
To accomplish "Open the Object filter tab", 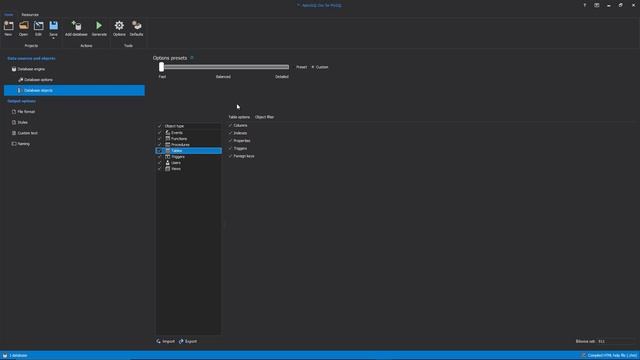I will (264, 117).
